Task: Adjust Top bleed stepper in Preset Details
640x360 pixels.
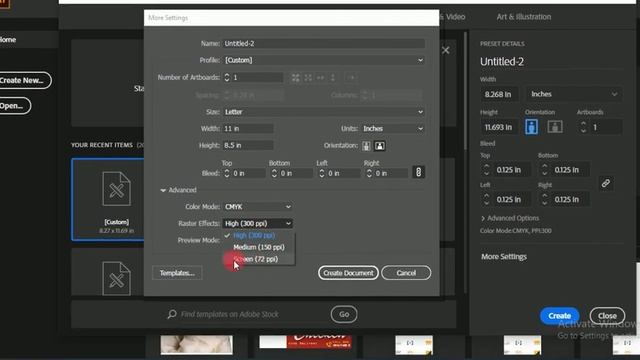Action: (486, 169)
